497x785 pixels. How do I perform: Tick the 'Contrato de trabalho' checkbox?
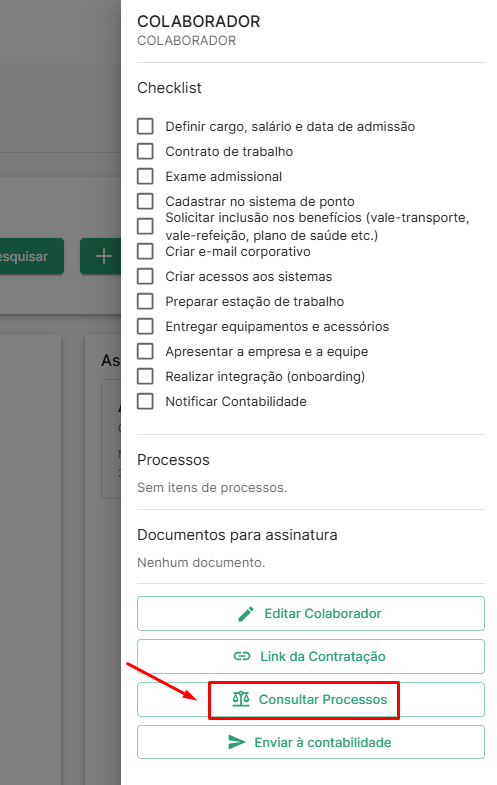[x=145, y=151]
